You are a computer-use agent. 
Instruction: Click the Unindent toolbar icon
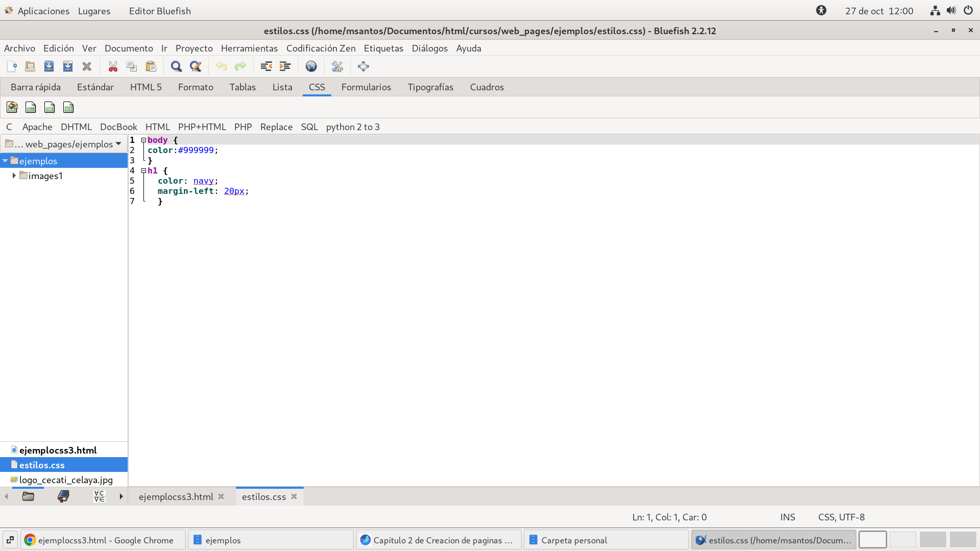[266, 66]
